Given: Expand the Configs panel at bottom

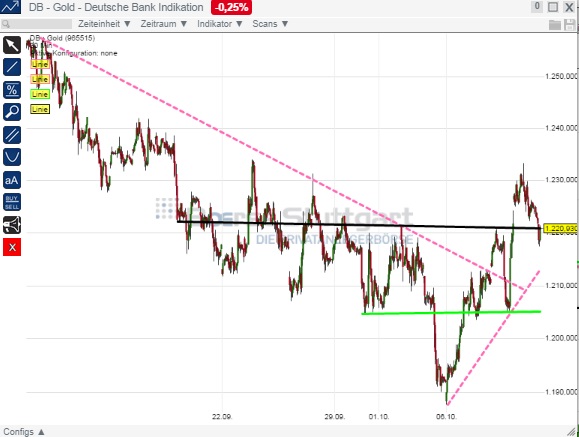Looking at the screenshot, I should point(24,431).
